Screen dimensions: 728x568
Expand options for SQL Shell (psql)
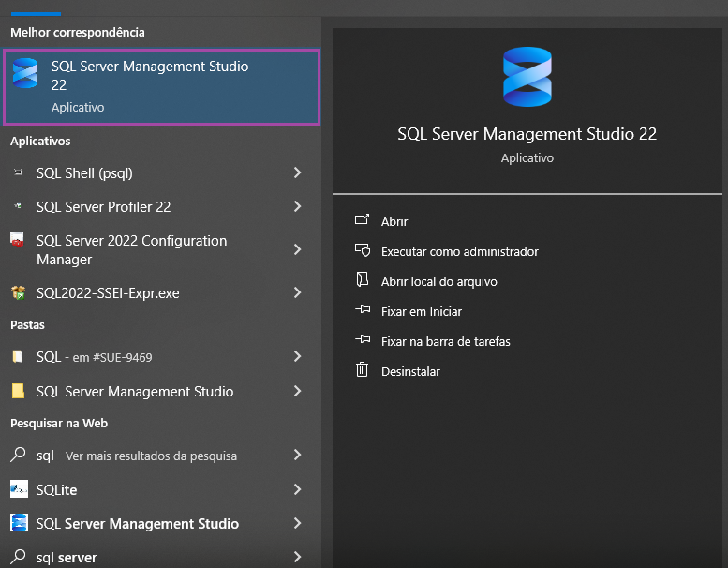tap(298, 172)
